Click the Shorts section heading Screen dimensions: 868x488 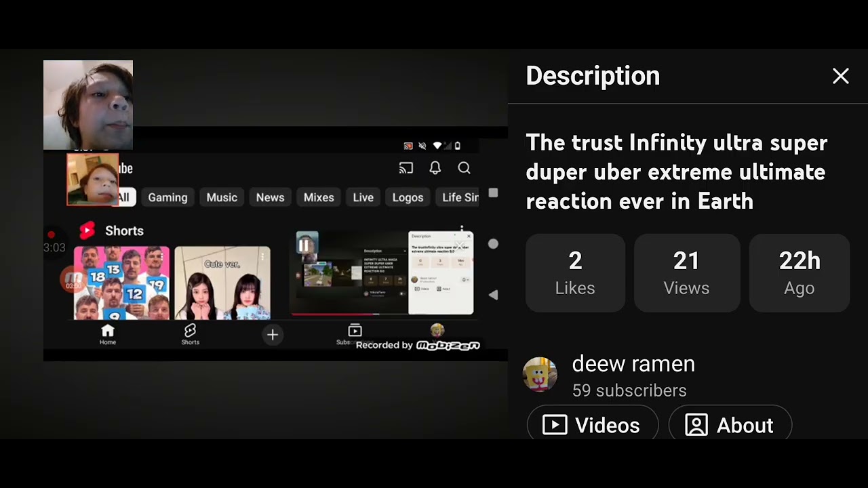[124, 231]
